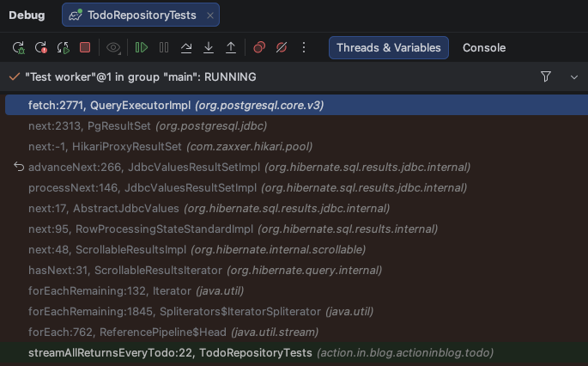Click the Step Over icon

click(x=186, y=47)
